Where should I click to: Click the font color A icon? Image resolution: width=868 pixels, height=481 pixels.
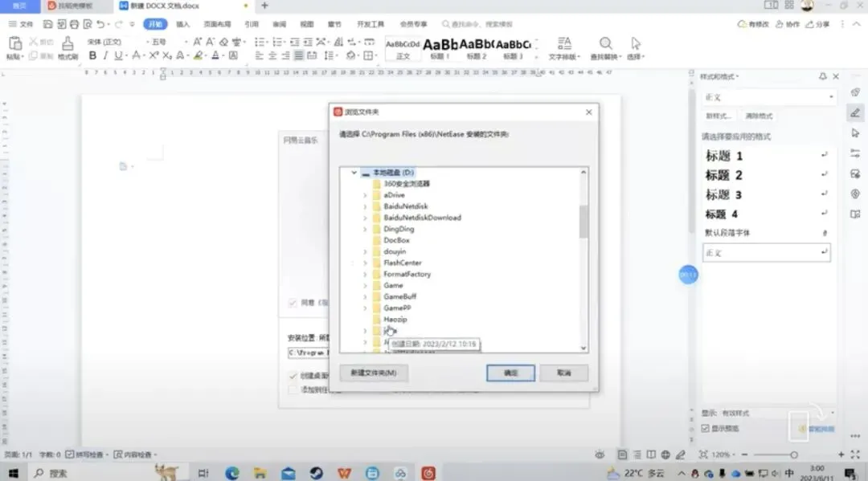click(215, 55)
